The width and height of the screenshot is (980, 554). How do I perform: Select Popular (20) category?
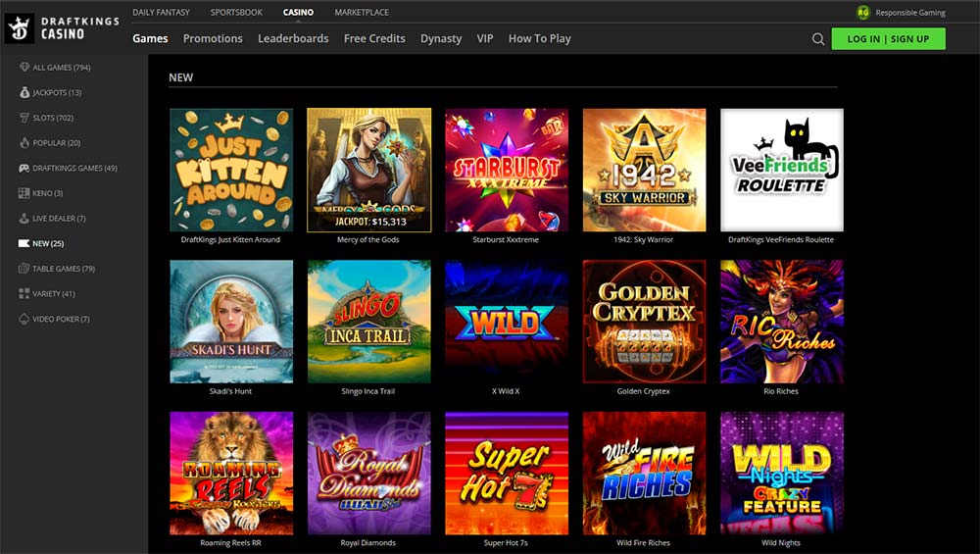[x=56, y=142]
